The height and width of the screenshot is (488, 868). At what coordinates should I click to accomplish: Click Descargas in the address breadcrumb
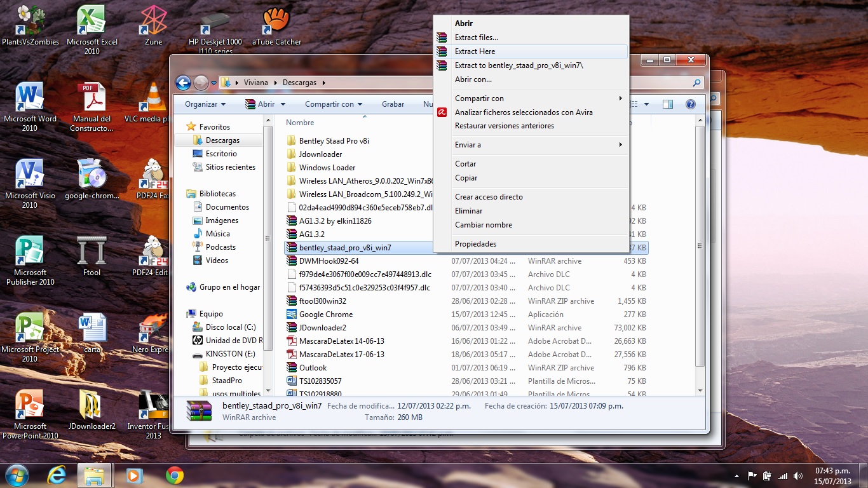point(299,83)
